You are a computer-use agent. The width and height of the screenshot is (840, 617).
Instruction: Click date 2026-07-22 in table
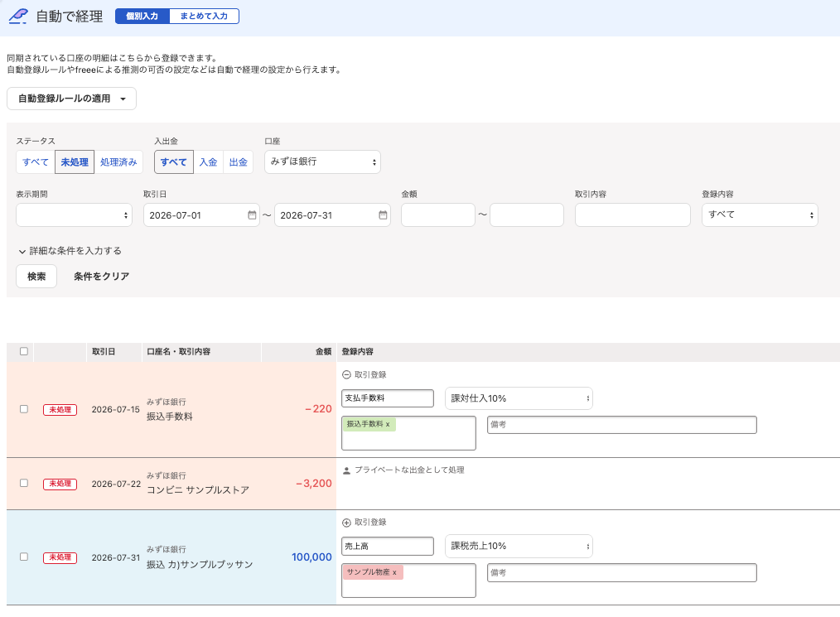[116, 484]
